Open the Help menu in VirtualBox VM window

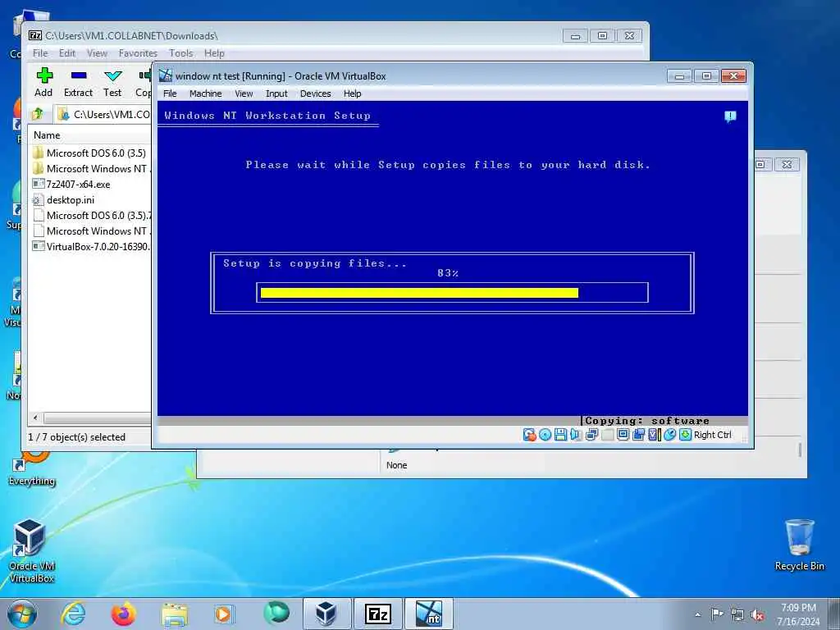(x=353, y=94)
